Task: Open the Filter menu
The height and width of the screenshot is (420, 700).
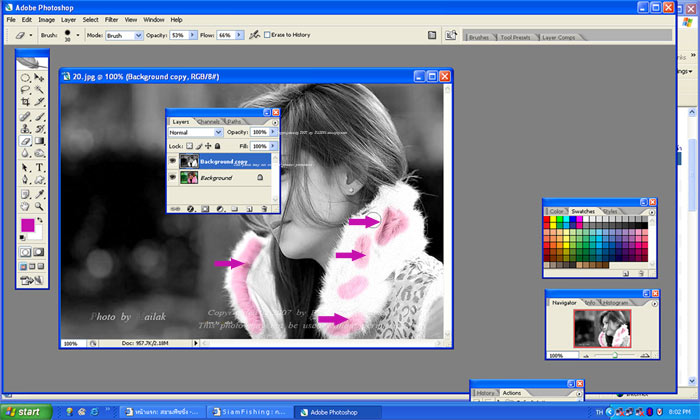Action: tap(111, 20)
